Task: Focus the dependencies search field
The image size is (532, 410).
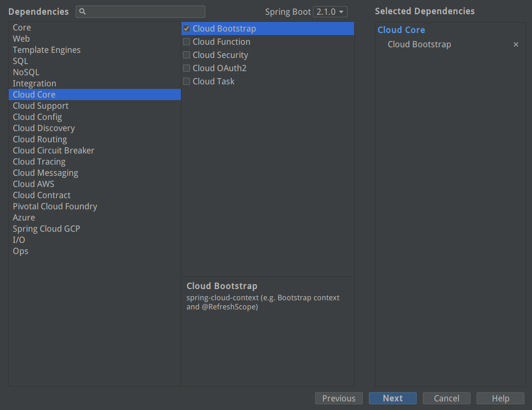Action: coord(140,12)
